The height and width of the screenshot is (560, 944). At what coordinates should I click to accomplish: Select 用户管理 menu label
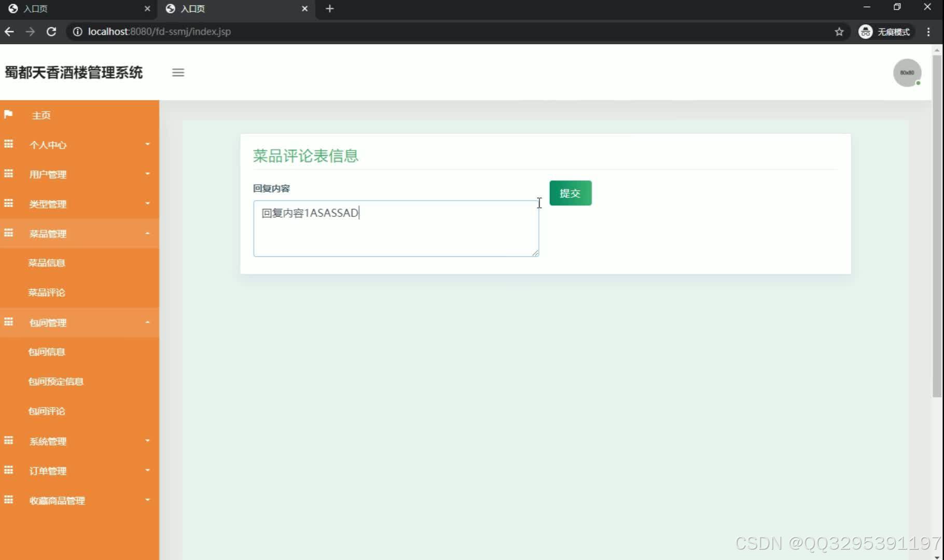[48, 174]
